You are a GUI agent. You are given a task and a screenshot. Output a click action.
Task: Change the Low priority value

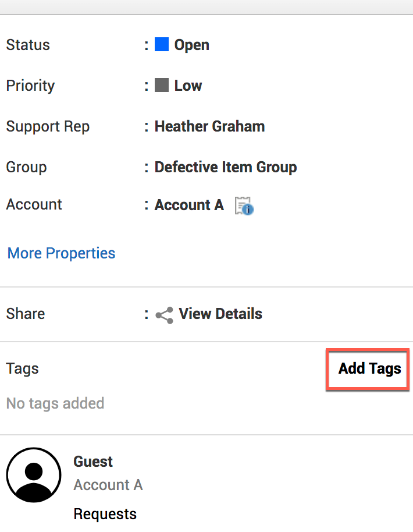click(x=188, y=86)
